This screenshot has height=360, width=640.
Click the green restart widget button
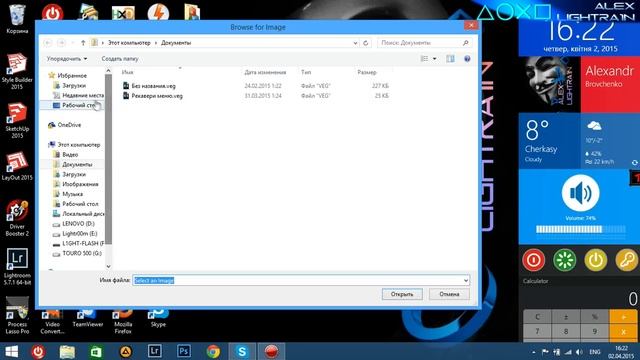[x=564, y=260]
